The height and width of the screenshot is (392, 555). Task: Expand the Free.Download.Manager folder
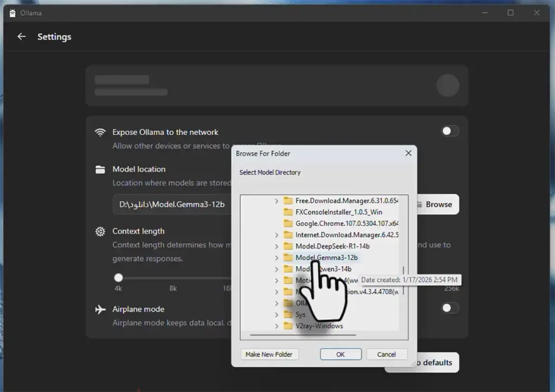pos(276,201)
